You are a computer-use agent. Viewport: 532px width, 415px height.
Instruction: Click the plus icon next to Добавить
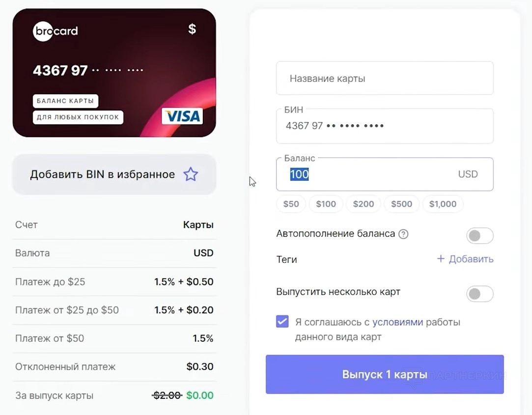click(441, 259)
